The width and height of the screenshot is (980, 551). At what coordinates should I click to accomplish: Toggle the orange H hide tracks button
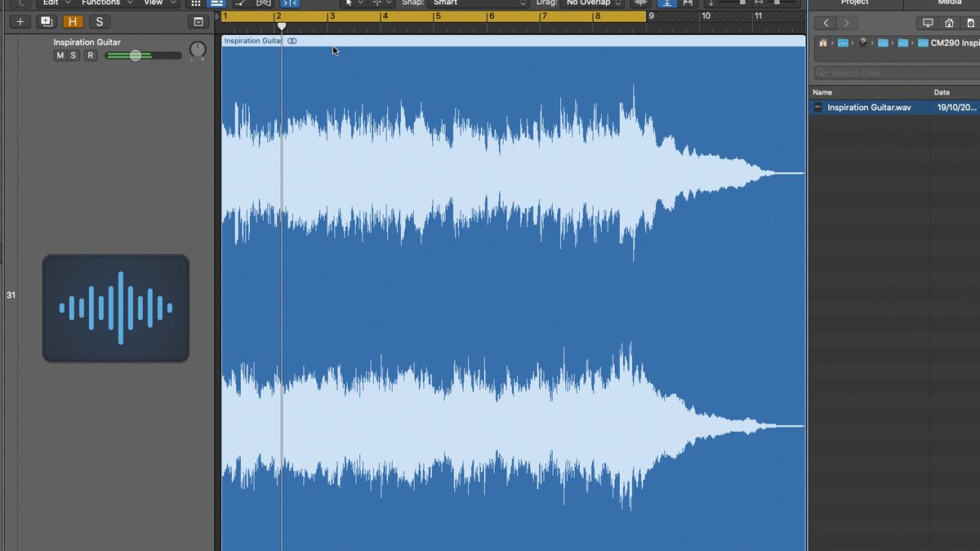point(73,21)
